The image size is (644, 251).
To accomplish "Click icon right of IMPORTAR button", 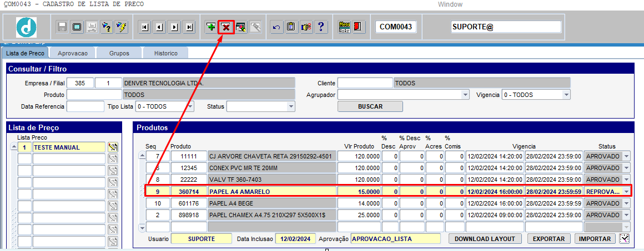I will coord(624,239).
